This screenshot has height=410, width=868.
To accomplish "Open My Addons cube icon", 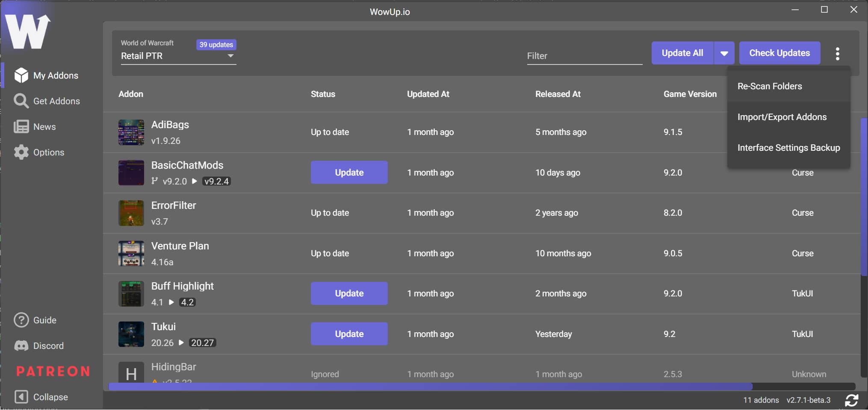I will (x=21, y=75).
